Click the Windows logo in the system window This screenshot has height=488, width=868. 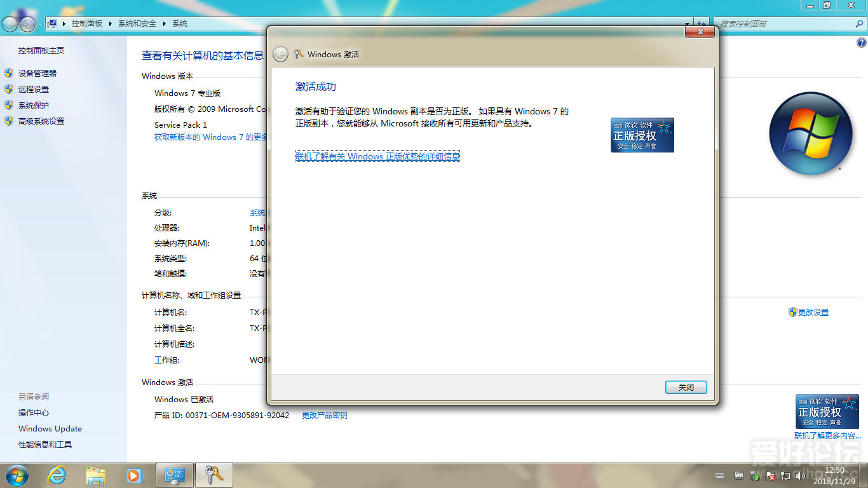[x=810, y=133]
